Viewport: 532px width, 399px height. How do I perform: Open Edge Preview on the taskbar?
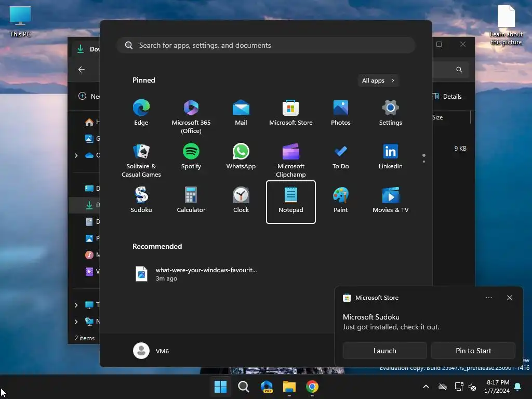coord(267,387)
